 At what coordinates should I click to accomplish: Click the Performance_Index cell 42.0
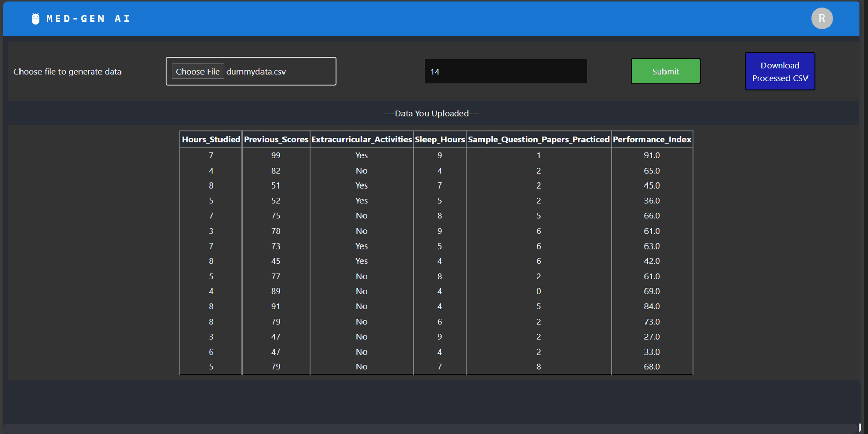(652, 261)
